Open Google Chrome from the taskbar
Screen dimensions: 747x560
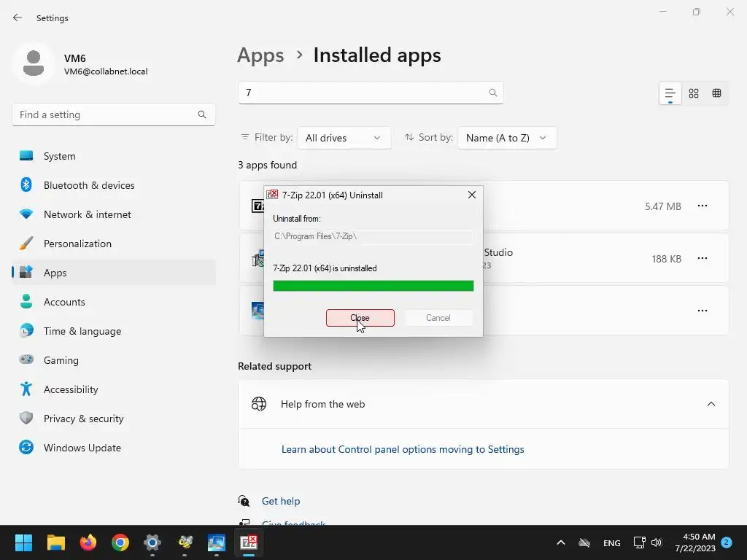point(120,542)
